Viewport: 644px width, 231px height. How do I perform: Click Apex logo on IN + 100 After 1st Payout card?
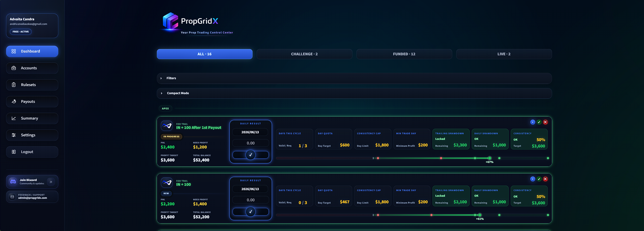pyautogui.click(x=167, y=126)
